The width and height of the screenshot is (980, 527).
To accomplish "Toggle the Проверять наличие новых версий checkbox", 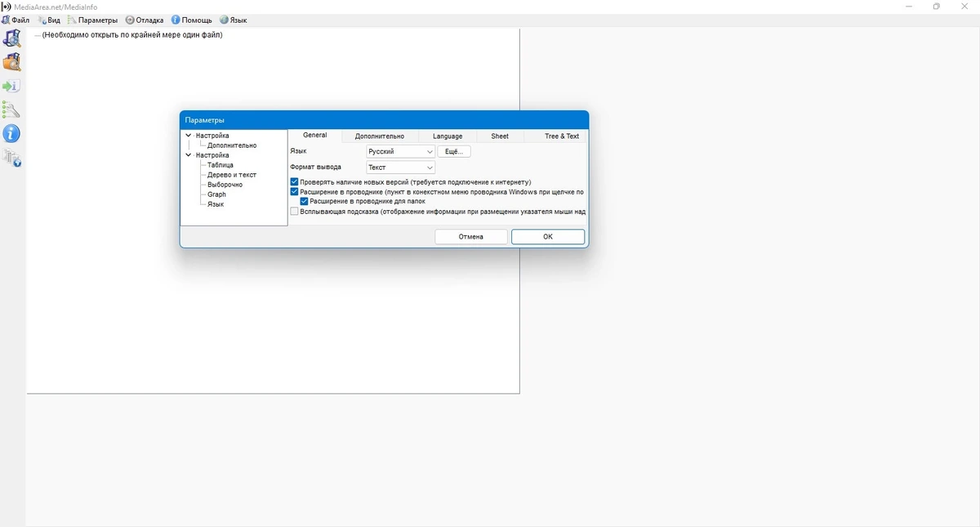I will tap(295, 182).
